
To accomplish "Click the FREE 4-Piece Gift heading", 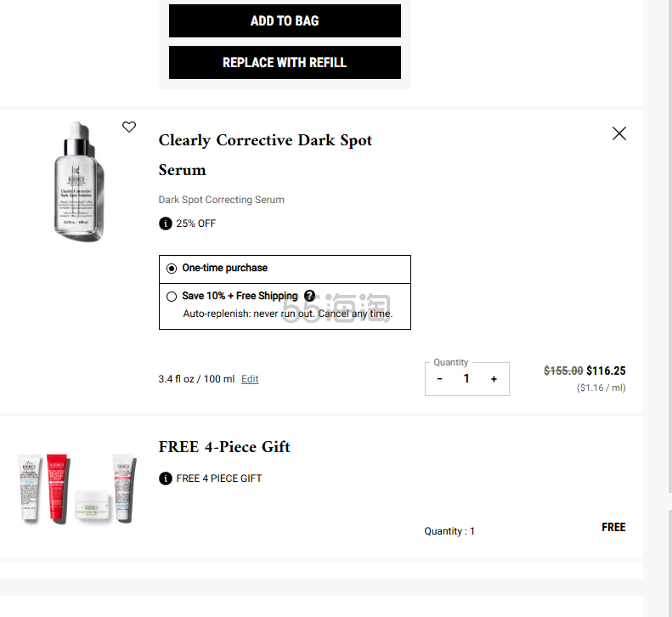I will tap(224, 447).
